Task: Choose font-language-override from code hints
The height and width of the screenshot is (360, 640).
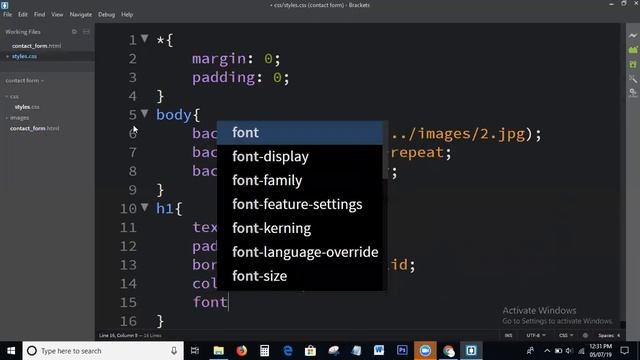Action: (x=300, y=252)
